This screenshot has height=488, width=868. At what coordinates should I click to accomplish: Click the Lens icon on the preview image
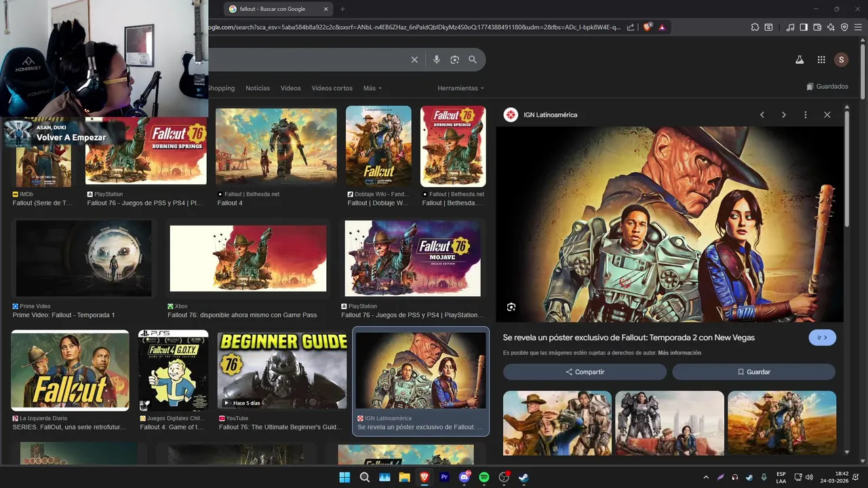tap(511, 307)
